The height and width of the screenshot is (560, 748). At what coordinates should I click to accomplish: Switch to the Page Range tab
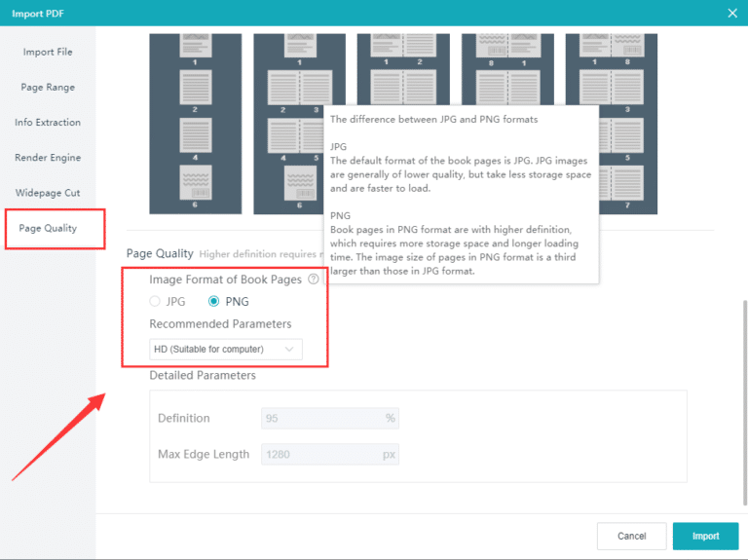pyautogui.click(x=48, y=87)
